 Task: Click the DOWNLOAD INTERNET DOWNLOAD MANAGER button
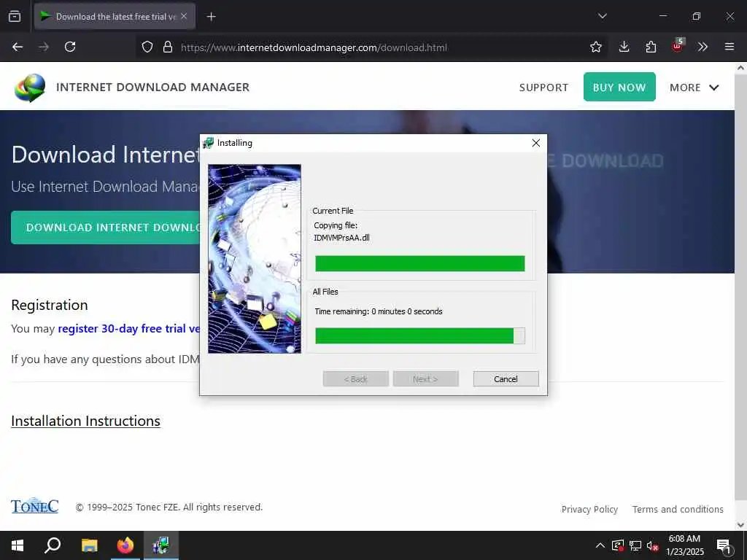coord(105,227)
